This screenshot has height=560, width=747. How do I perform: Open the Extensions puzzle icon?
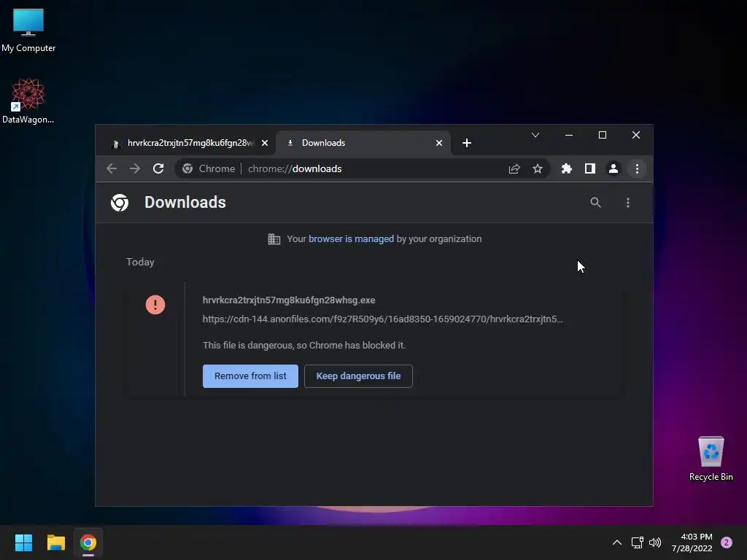[566, 168]
